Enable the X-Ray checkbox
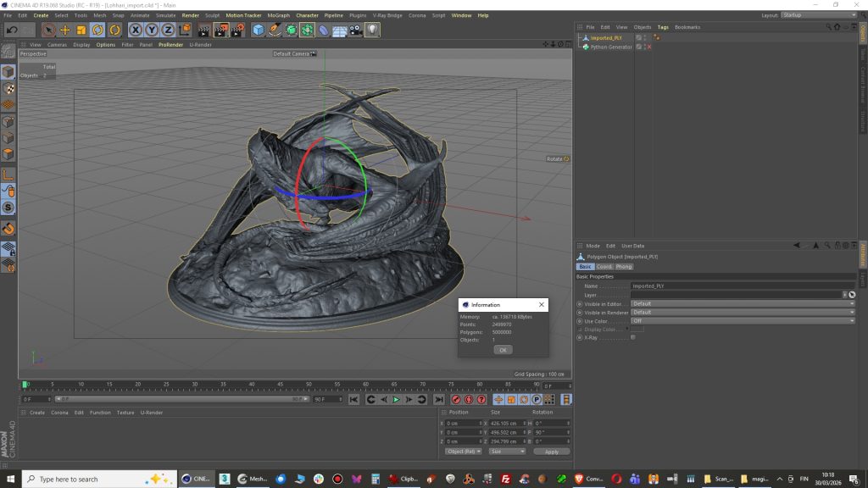The image size is (868, 488). coord(632,337)
